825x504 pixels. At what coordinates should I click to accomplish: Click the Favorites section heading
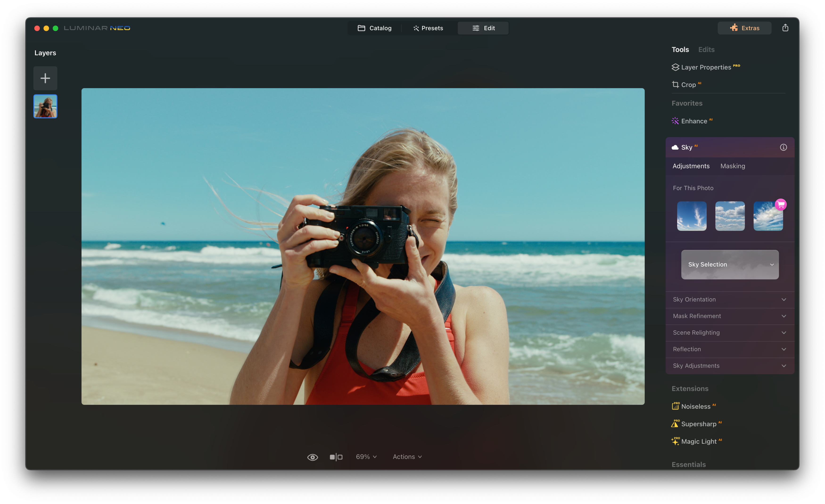click(687, 103)
